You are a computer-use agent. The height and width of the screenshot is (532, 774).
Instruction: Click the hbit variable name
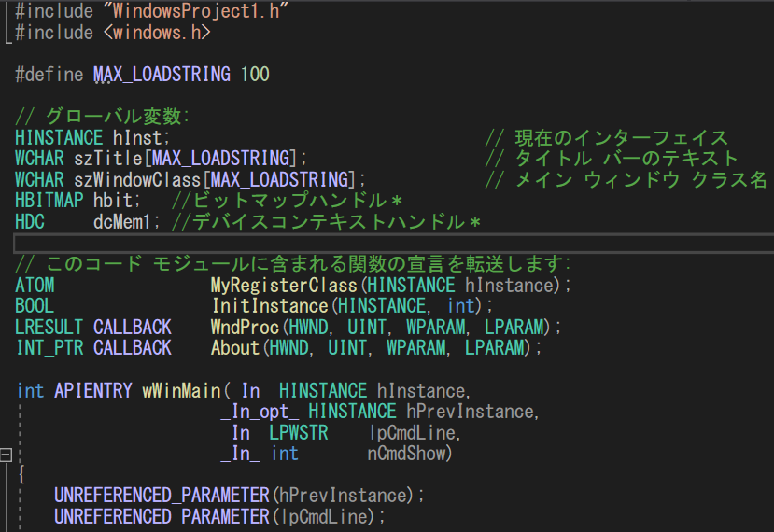coord(113,201)
